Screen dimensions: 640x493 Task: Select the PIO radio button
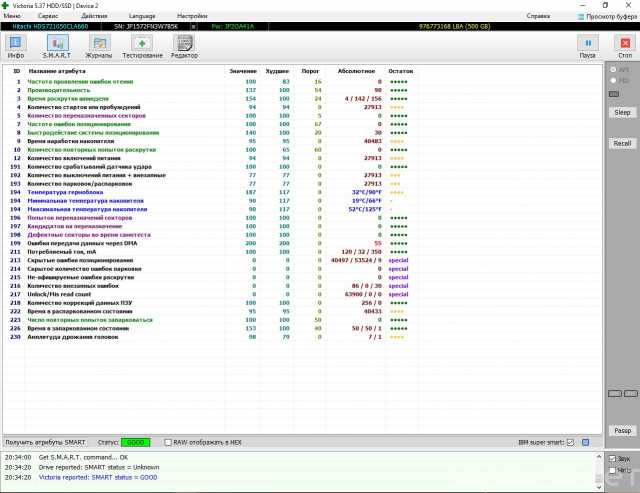click(613, 80)
